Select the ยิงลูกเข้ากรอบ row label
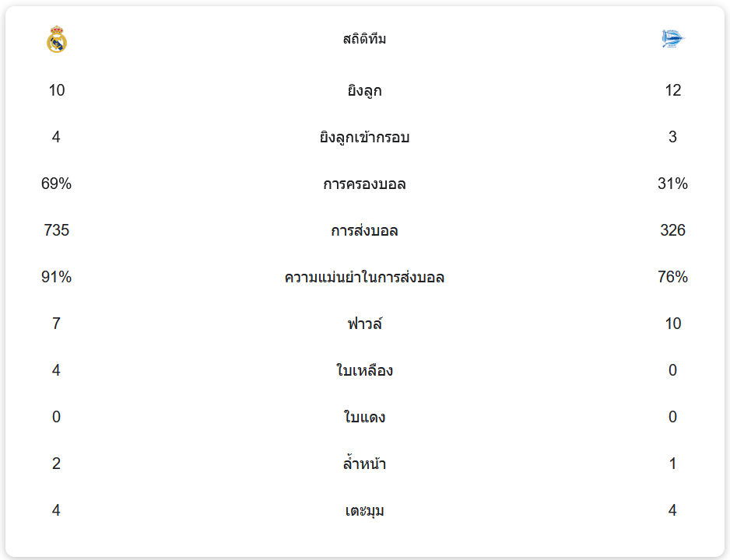This screenshot has height=560, width=730. 364,138
